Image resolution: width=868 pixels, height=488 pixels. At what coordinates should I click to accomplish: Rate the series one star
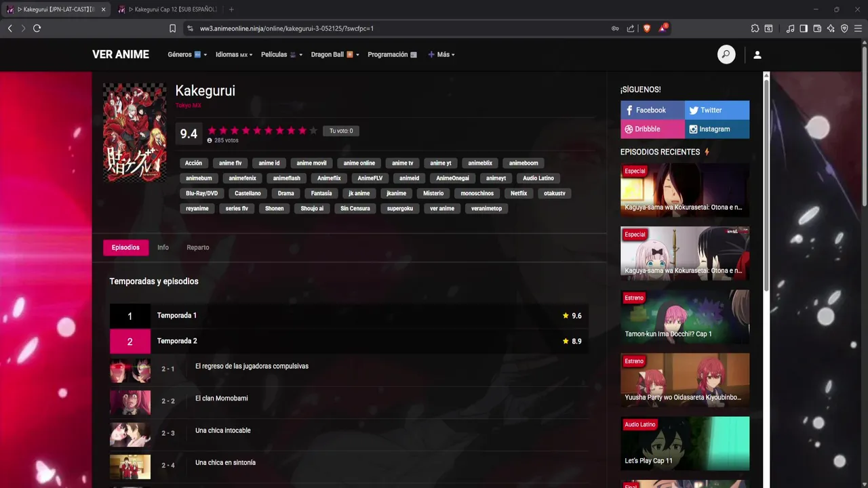click(212, 131)
